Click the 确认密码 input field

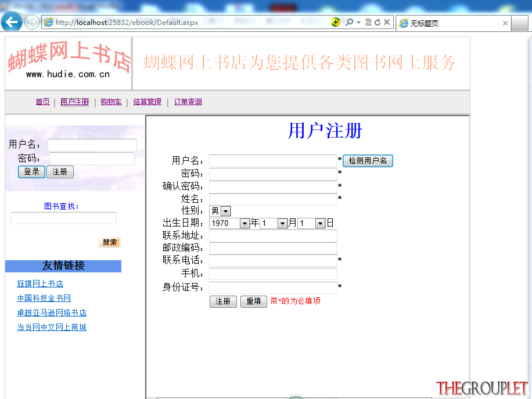coord(273,187)
